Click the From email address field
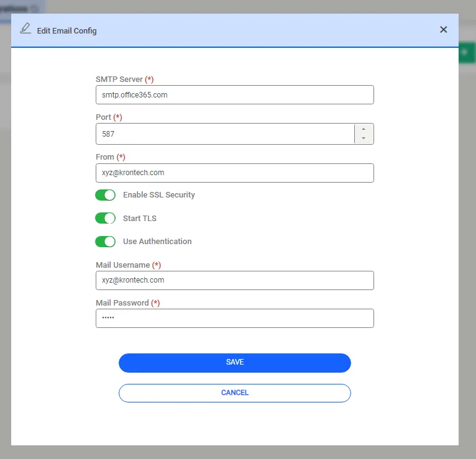Viewport: 476px width, 459px height. pos(235,173)
